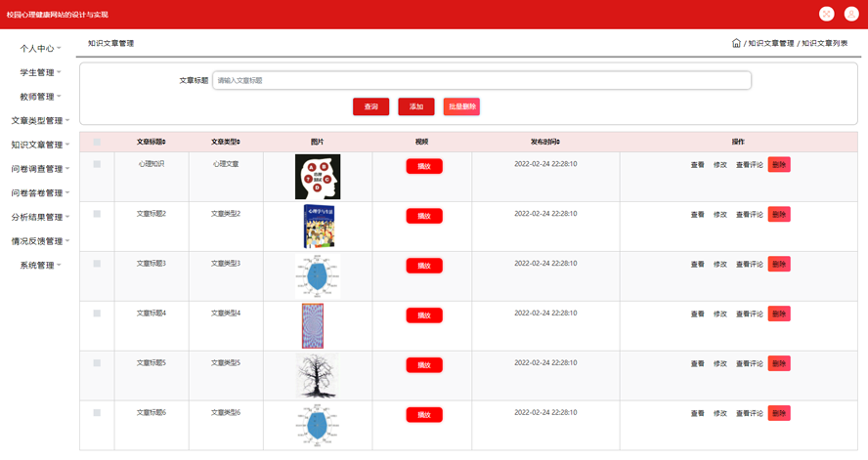
Task: Click the red 查询 search button
Action: [370, 106]
